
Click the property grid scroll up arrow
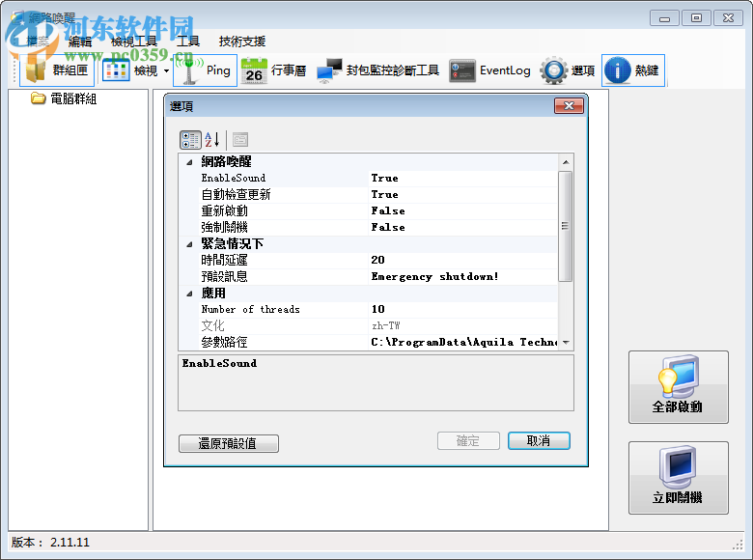tap(566, 162)
